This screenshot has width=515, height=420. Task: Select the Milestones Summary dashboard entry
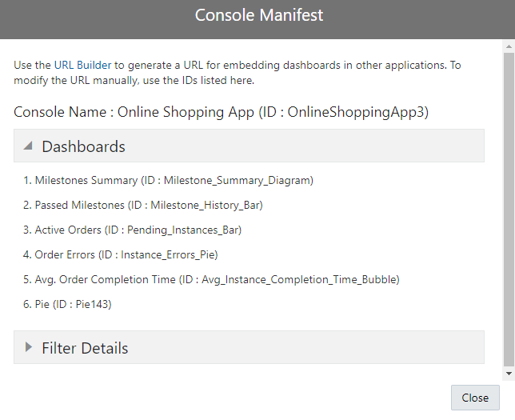(168, 181)
